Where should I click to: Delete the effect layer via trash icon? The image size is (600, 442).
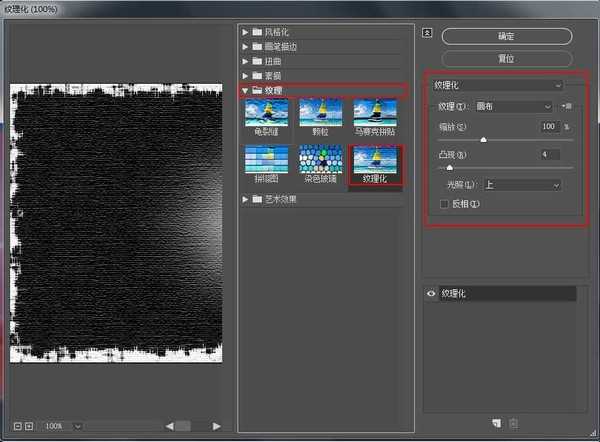coord(513,424)
